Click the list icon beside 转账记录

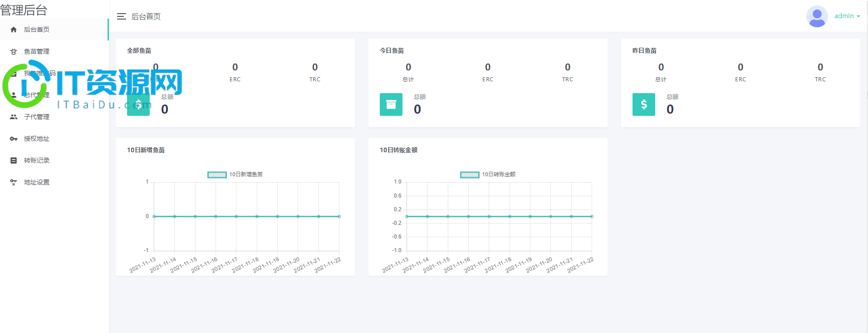[x=14, y=160]
